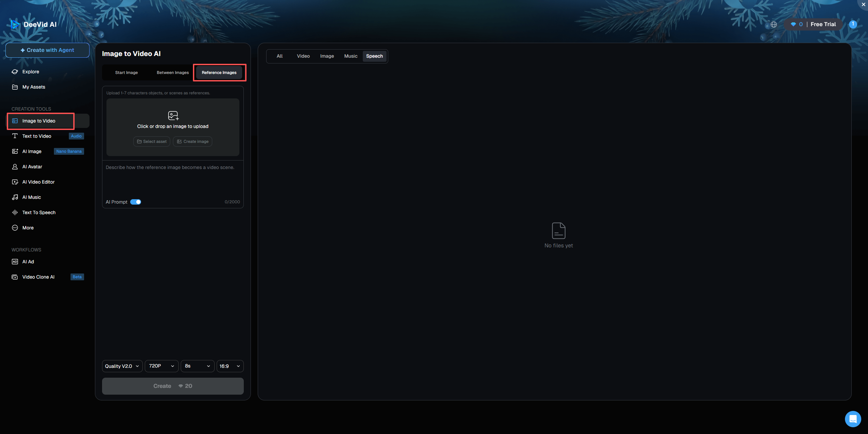This screenshot has width=868, height=434.
Task: Toggle the AI Prompt switch
Action: tap(136, 202)
